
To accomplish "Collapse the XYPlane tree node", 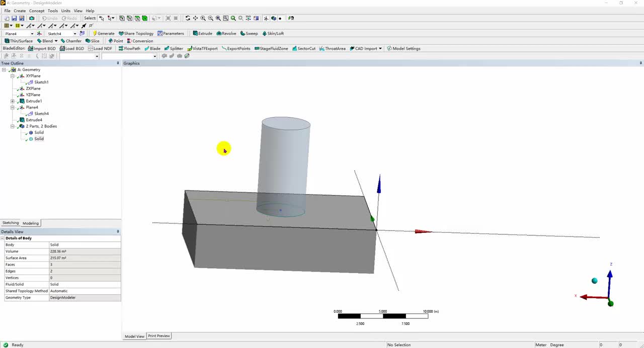I will coord(13,76).
